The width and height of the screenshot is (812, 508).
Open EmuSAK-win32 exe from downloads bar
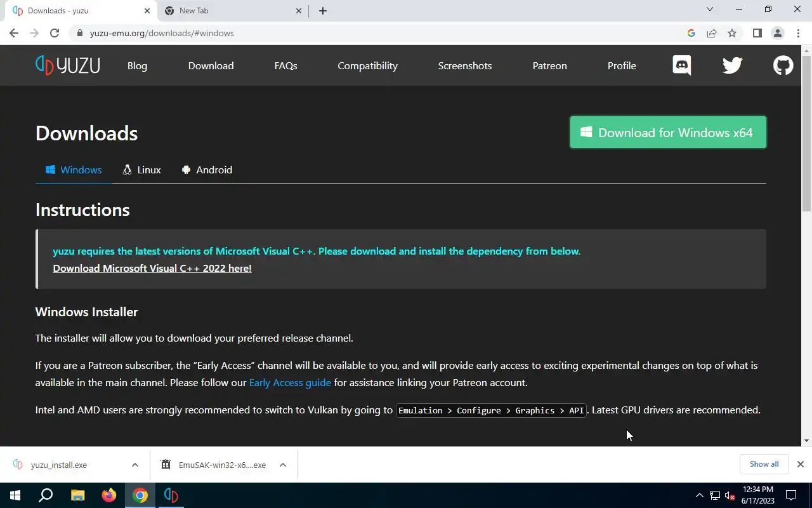tap(222, 465)
